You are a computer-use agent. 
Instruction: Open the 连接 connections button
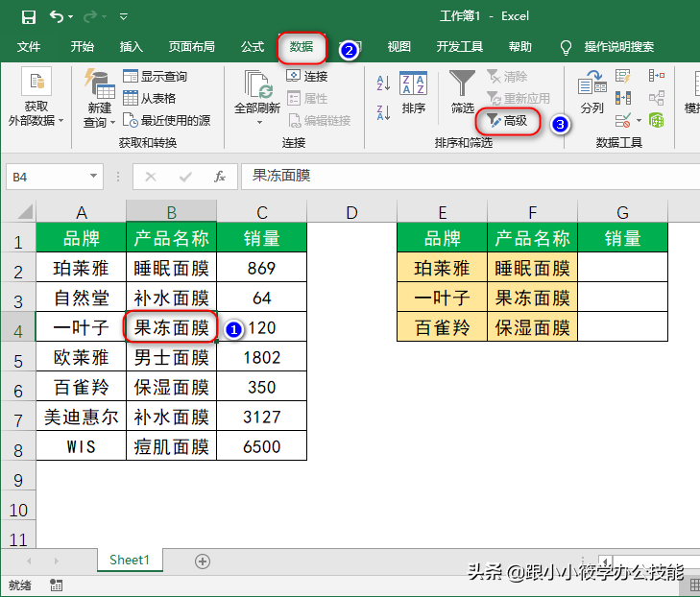click(306, 76)
